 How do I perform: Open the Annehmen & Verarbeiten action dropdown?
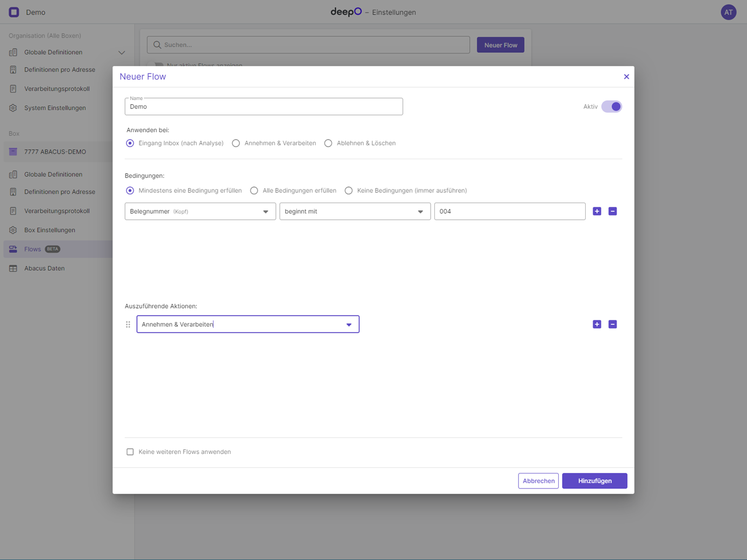(x=348, y=324)
